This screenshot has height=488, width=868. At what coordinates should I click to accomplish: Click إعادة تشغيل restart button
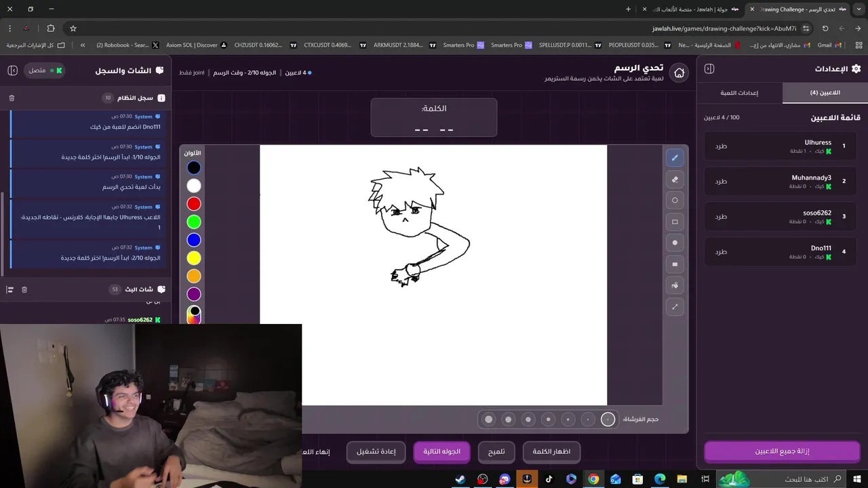click(376, 452)
